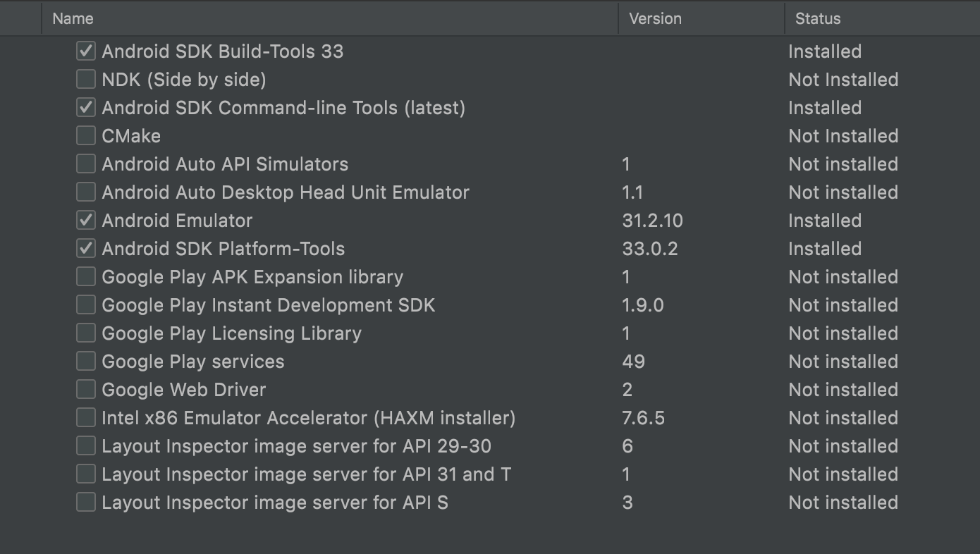Tick Google Play Licensing Library checkbox

coord(86,333)
